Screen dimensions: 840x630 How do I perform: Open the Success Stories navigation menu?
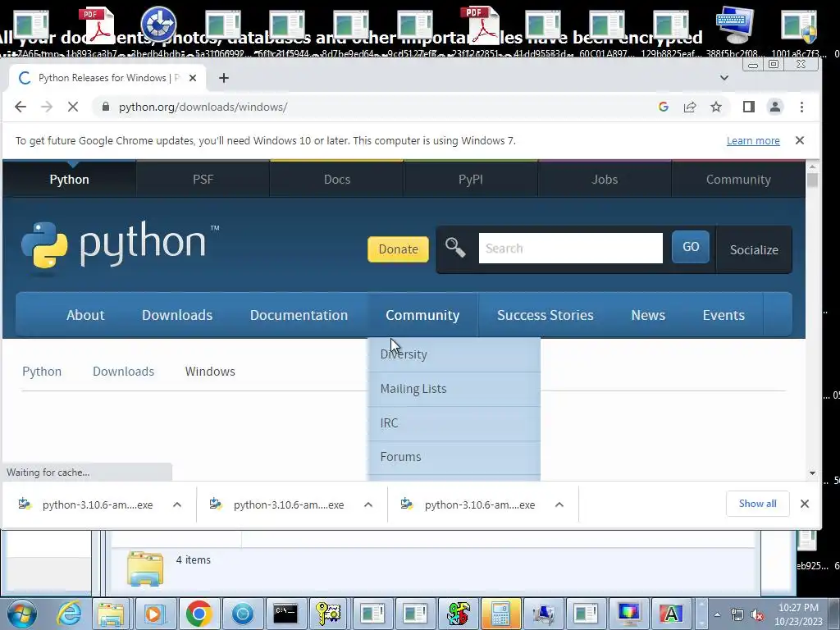pos(546,315)
